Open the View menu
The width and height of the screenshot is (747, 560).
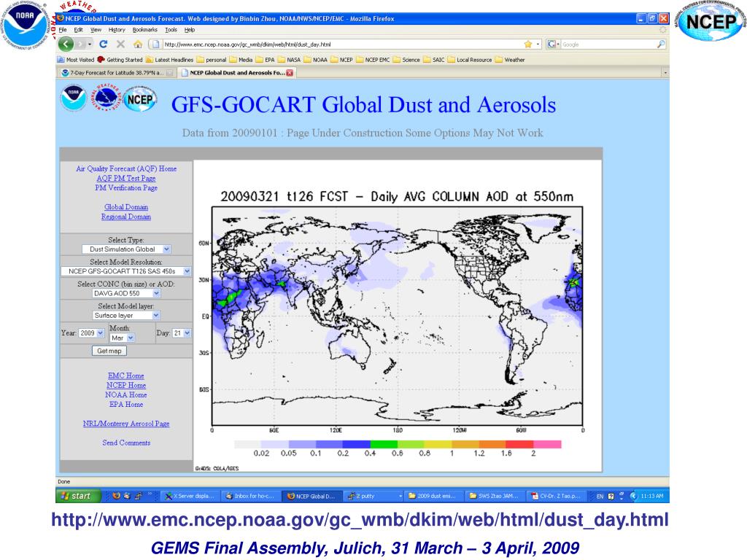tap(96, 29)
